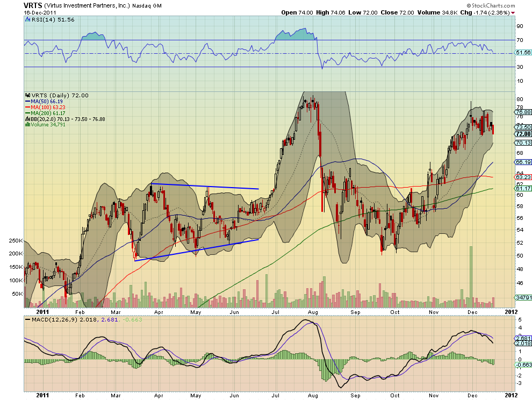Image resolution: width=532 pixels, height=400 pixels.
Task: Click the 100K volume axis label
Action: tap(16, 281)
